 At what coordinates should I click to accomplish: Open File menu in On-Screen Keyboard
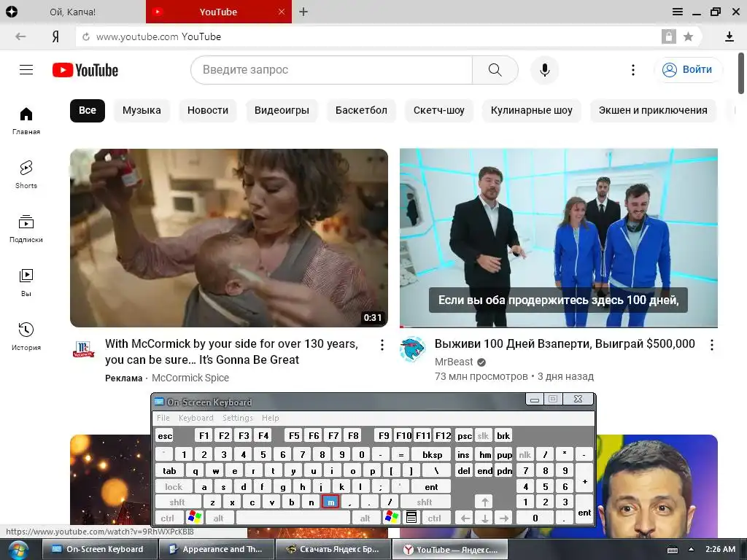[163, 418]
